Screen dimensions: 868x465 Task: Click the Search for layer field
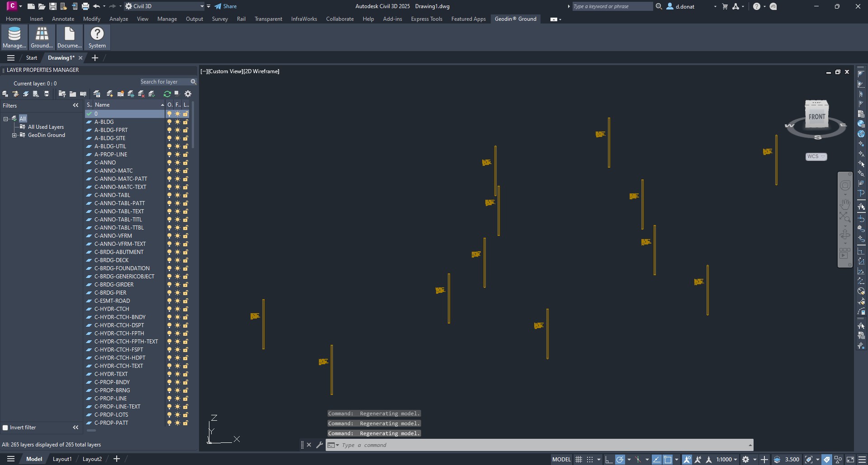tap(164, 82)
